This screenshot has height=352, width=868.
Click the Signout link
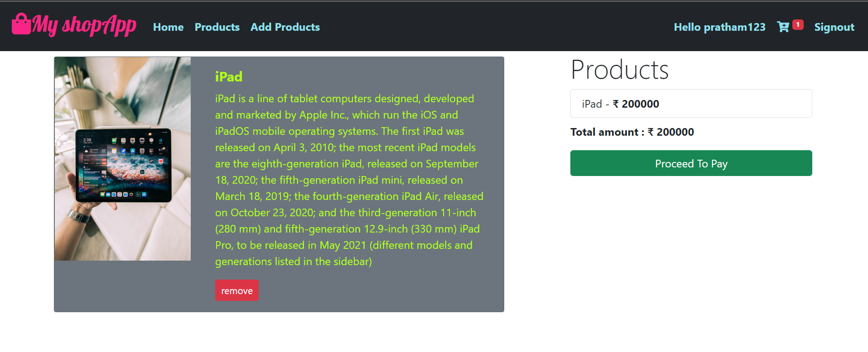coord(834,27)
